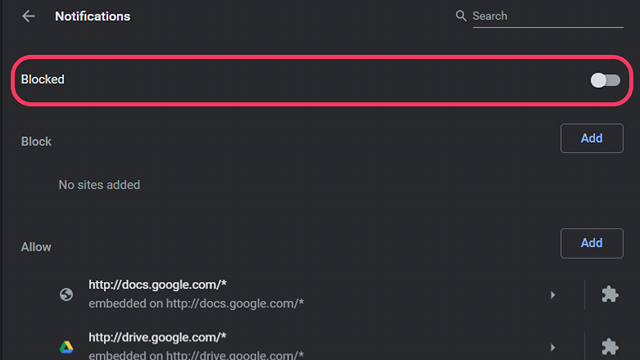The height and width of the screenshot is (360, 640).
Task: Open the http://docs.google.com/* entry
Action: click(158, 284)
